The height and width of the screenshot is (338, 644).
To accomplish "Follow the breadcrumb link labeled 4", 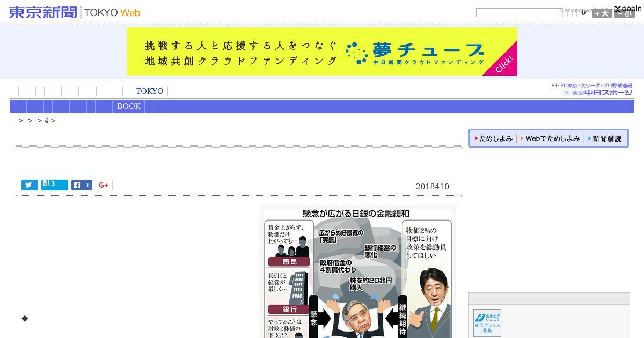I will (46, 120).
